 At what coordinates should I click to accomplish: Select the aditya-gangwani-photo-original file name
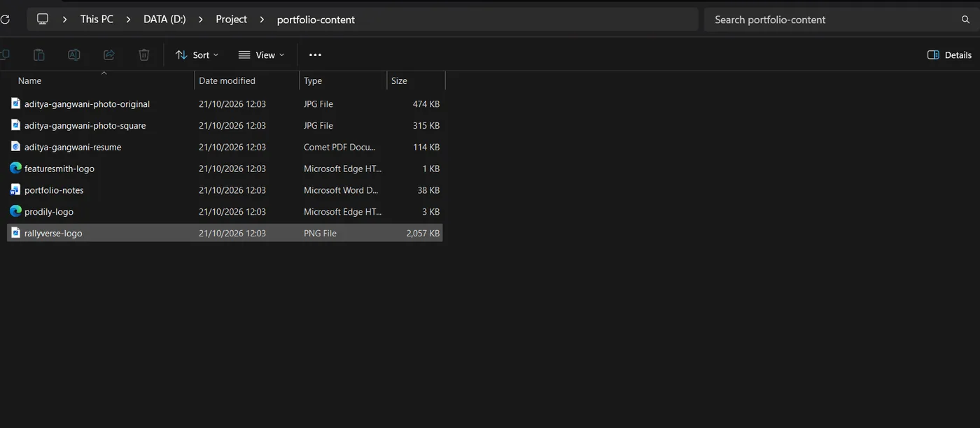click(x=87, y=104)
